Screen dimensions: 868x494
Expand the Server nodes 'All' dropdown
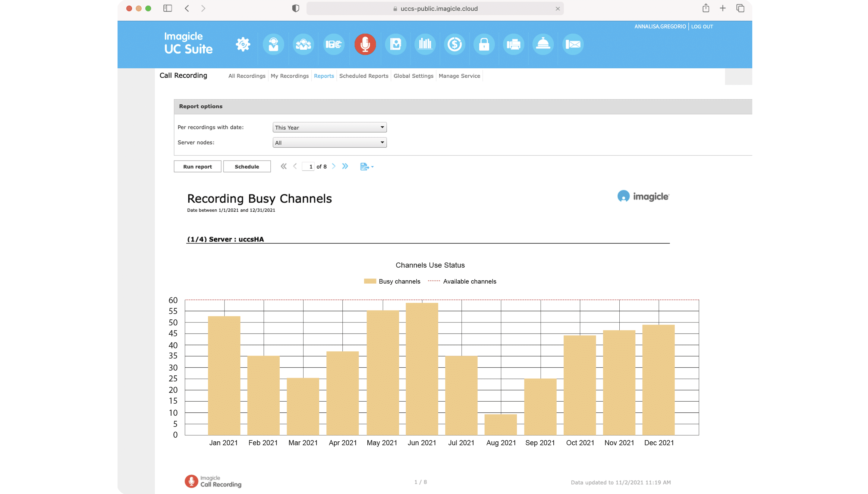pyautogui.click(x=329, y=142)
